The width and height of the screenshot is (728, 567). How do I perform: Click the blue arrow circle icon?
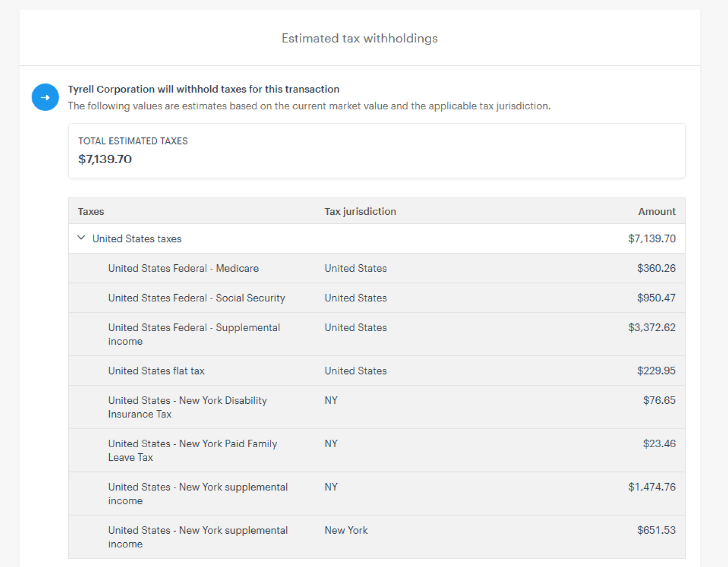coord(45,97)
